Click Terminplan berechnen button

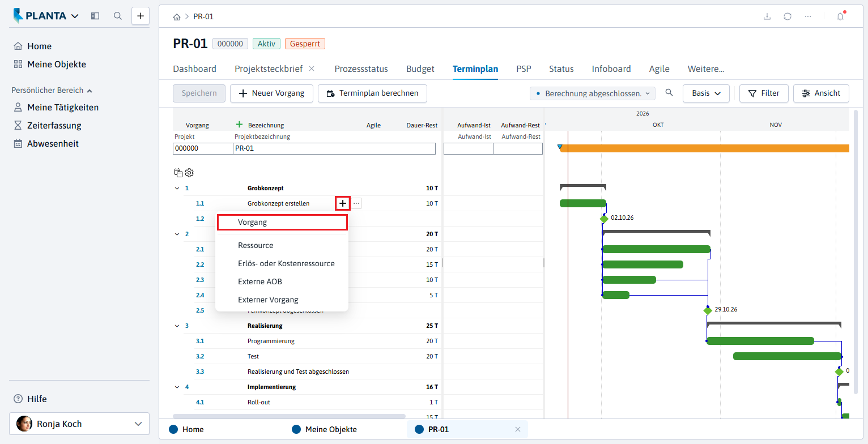point(372,93)
